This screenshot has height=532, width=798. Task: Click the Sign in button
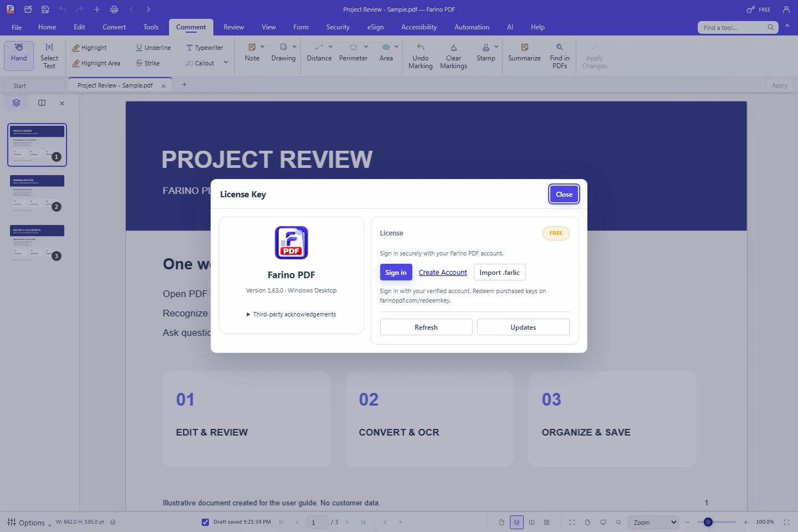coord(396,272)
